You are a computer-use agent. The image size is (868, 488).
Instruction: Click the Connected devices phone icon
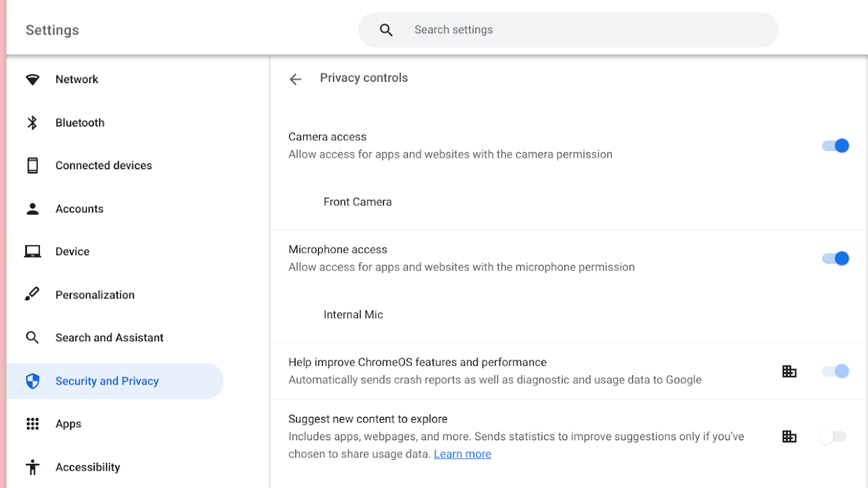(x=33, y=166)
